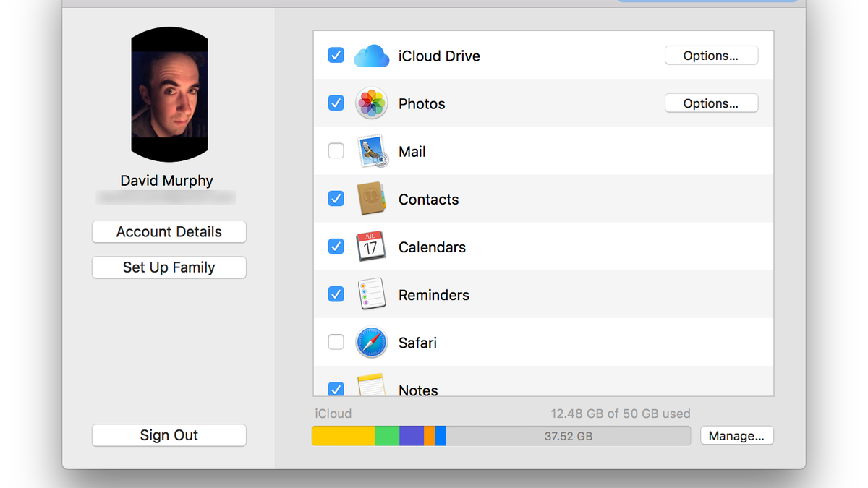Screen dimensions: 868x488
Task: Click the purple storage bar segment
Action: click(412, 435)
